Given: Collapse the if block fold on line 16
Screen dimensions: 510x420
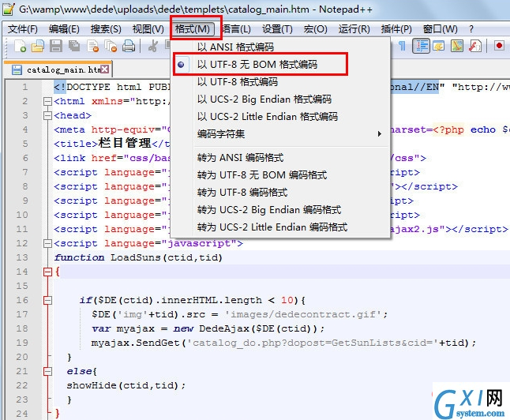Looking at the screenshot, I should click(x=47, y=300).
